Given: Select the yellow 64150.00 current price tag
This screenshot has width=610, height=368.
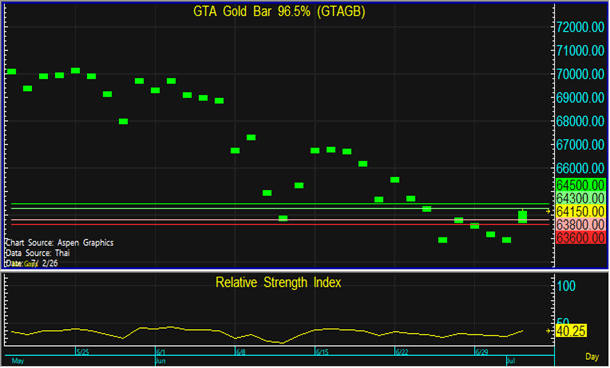Looking at the screenshot, I should 580,211.
